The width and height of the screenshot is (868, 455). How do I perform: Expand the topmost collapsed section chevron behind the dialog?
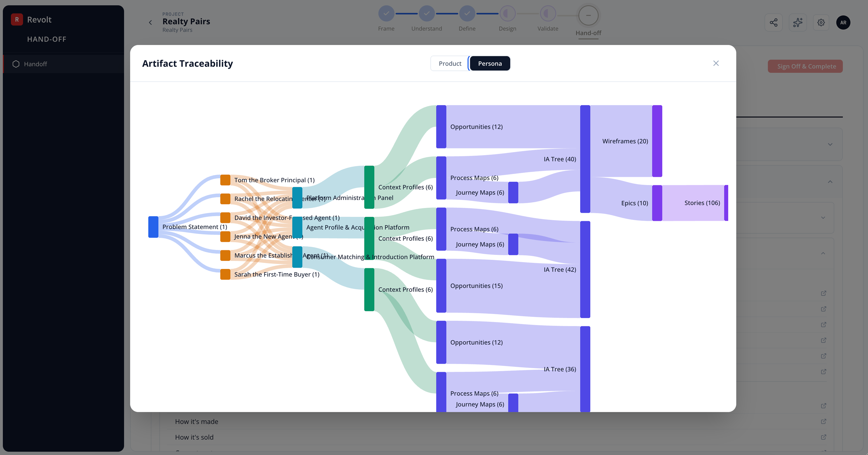tap(830, 144)
